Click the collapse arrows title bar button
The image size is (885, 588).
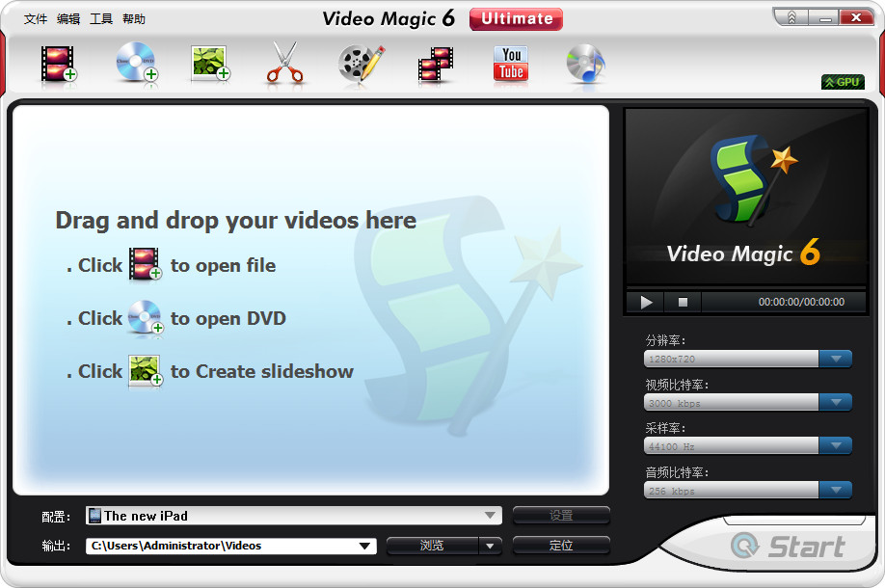click(x=791, y=18)
